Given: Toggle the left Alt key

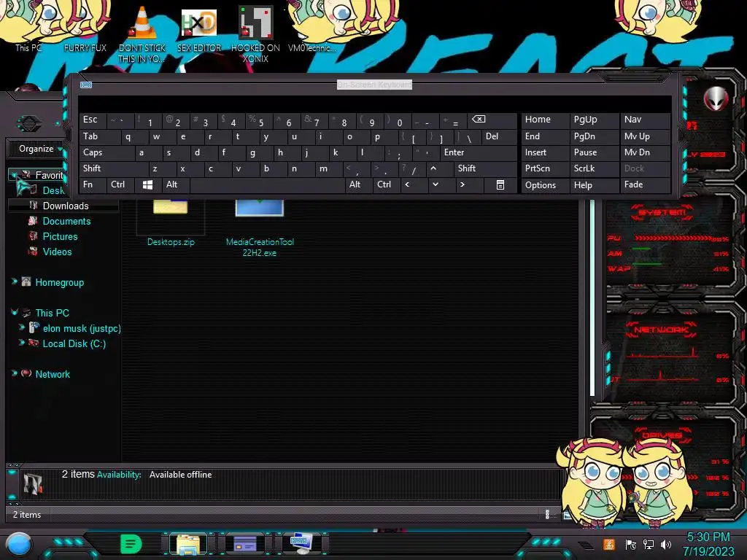Looking at the screenshot, I should [176, 184].
